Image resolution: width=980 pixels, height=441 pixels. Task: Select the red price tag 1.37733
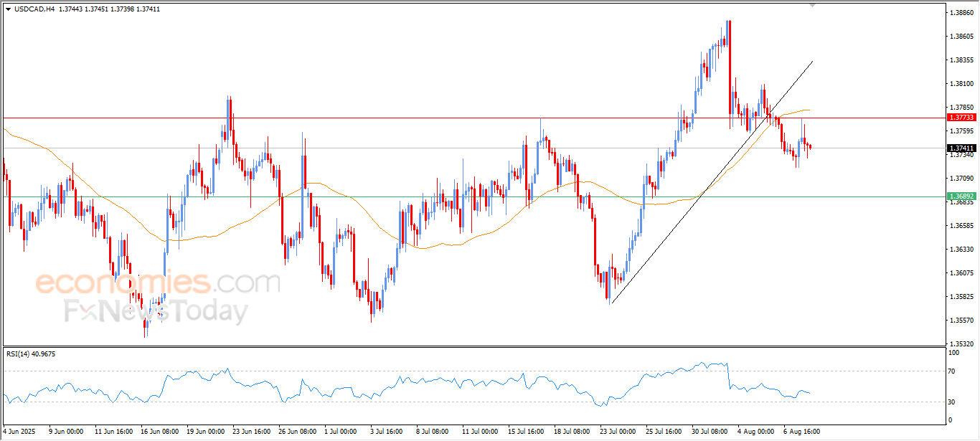tap(961, 117)
